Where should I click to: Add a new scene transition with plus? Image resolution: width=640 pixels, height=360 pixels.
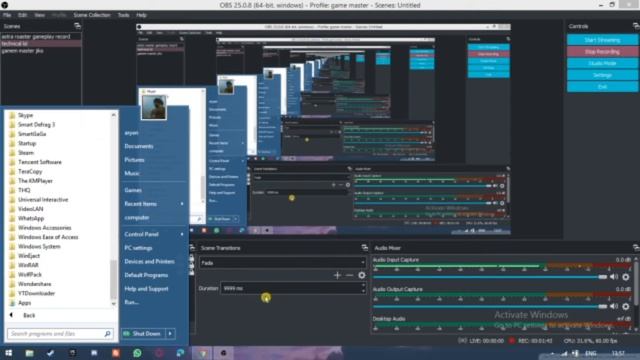pos(337,276)
